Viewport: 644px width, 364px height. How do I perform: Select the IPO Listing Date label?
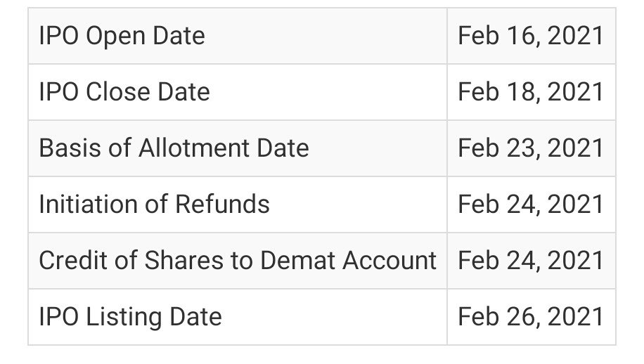[x=130, y=317]
